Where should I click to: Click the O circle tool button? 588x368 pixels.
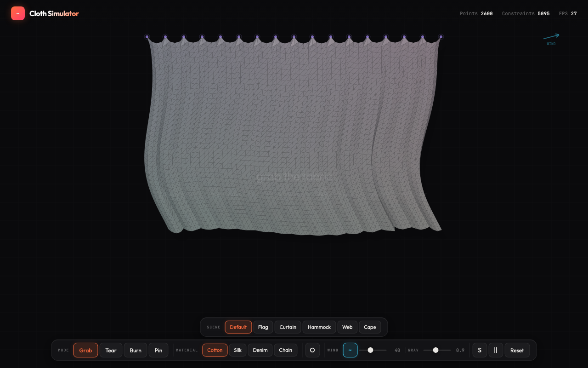312,350
